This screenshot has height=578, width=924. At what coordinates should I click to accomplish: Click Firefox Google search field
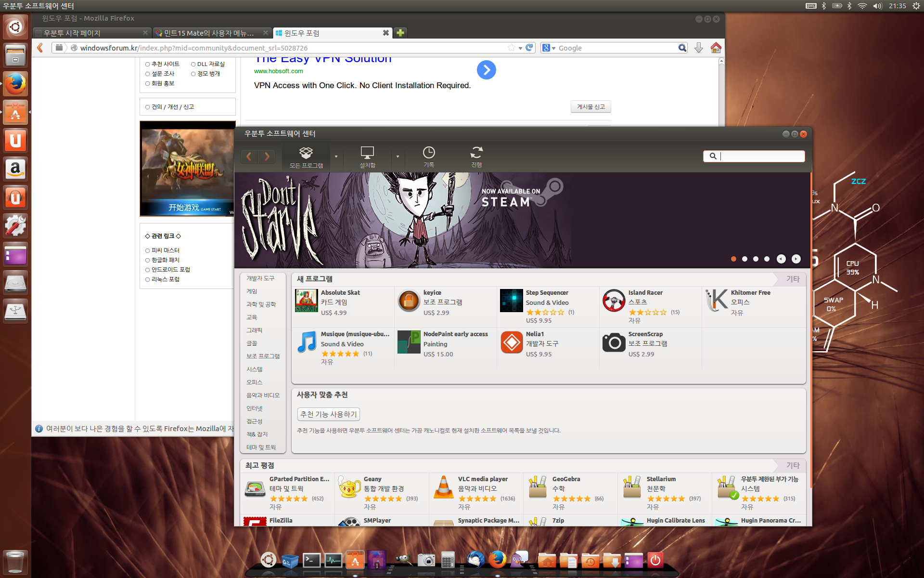coord(616,48)
